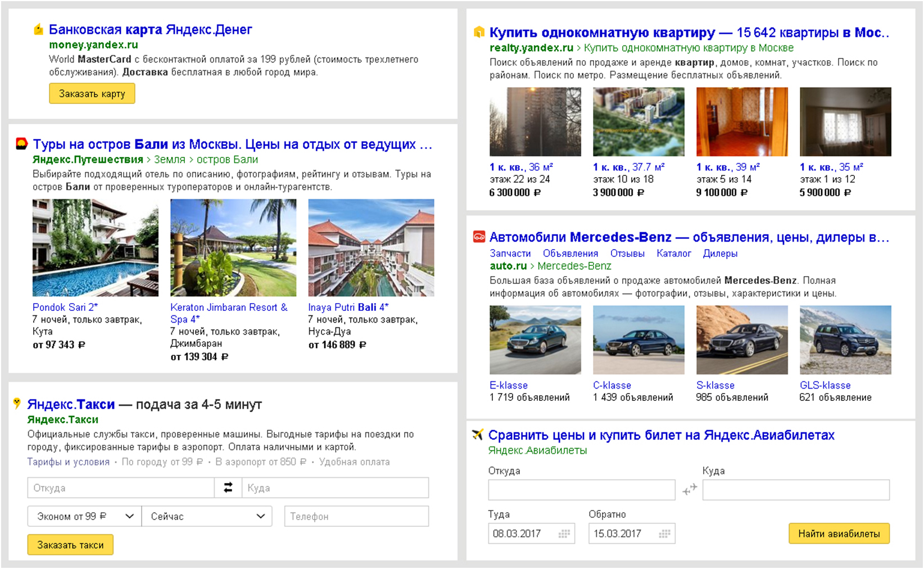Click the realty.yandex.ru green URL
The image size is (924, 569).
[x=531, y=48]
